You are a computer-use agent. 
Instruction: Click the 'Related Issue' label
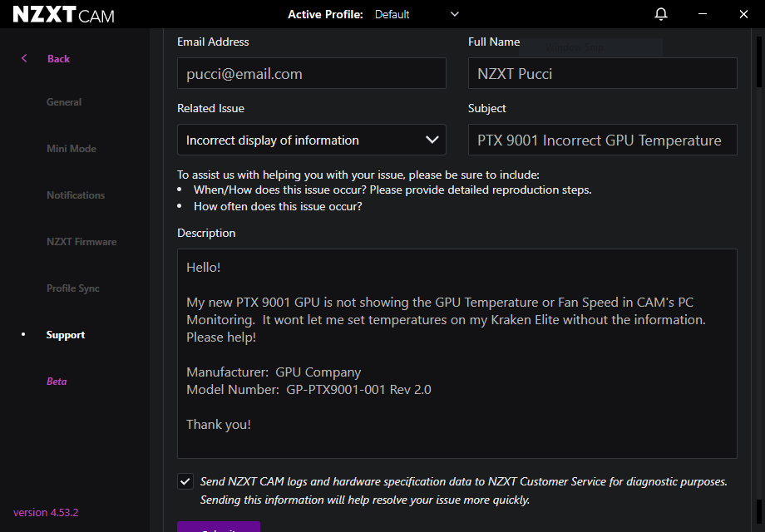click(210, 108)
